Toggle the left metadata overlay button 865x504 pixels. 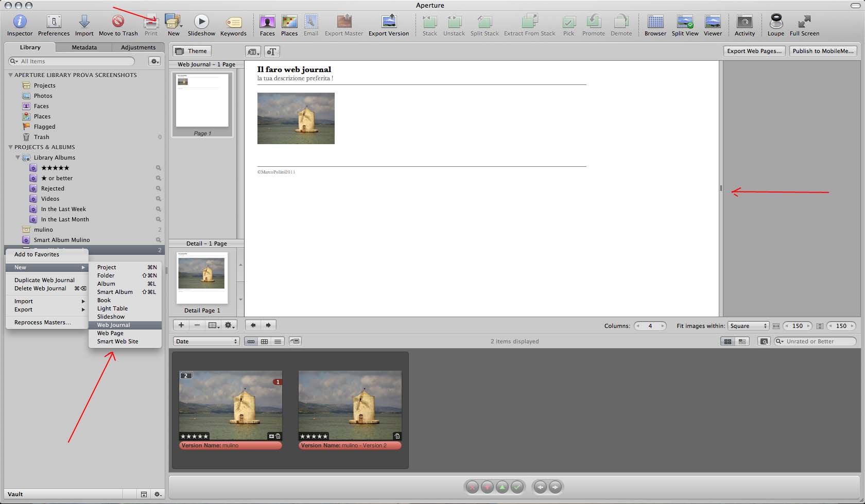point(728,341)
